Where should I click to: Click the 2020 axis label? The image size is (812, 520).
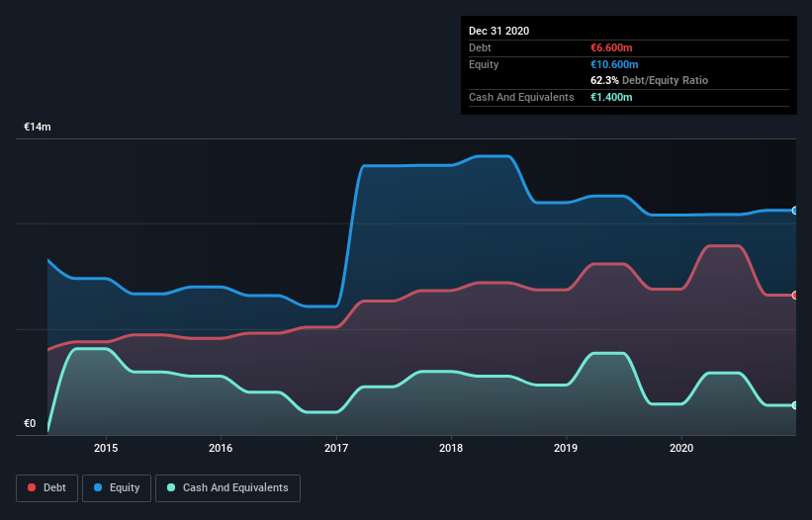[681, 448]
